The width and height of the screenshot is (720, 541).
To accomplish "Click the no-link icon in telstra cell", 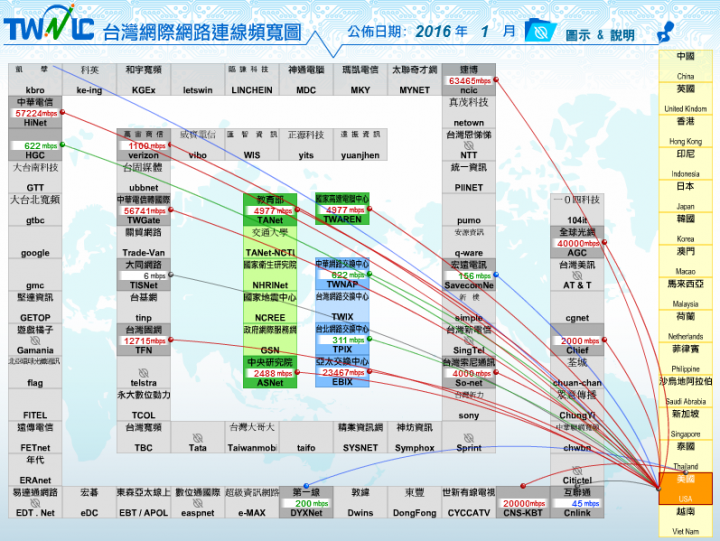I will (143, 373).
